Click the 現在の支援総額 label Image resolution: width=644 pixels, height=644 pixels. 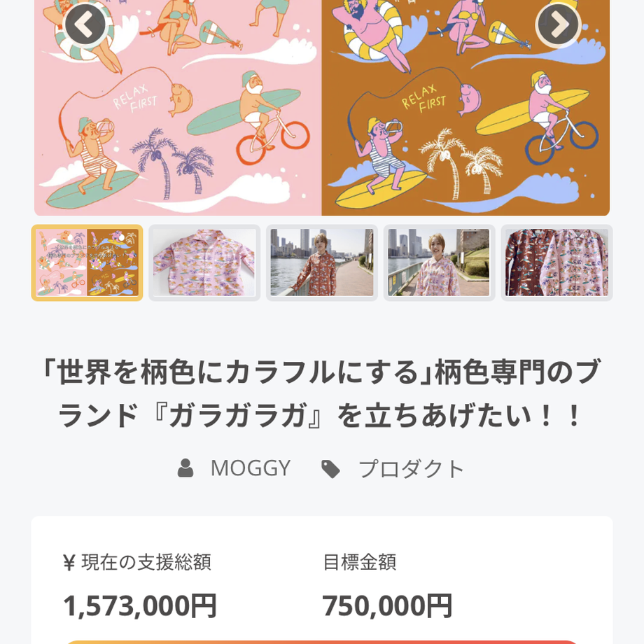click(138, 562)
